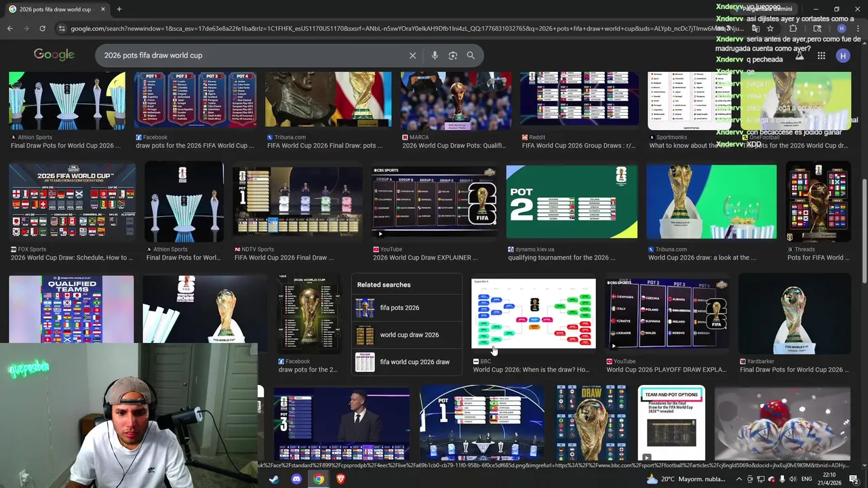This screenshot has width=868, height=488.
Task: Open Reddit Group Draws image
Action: click(x=579, y=100)
